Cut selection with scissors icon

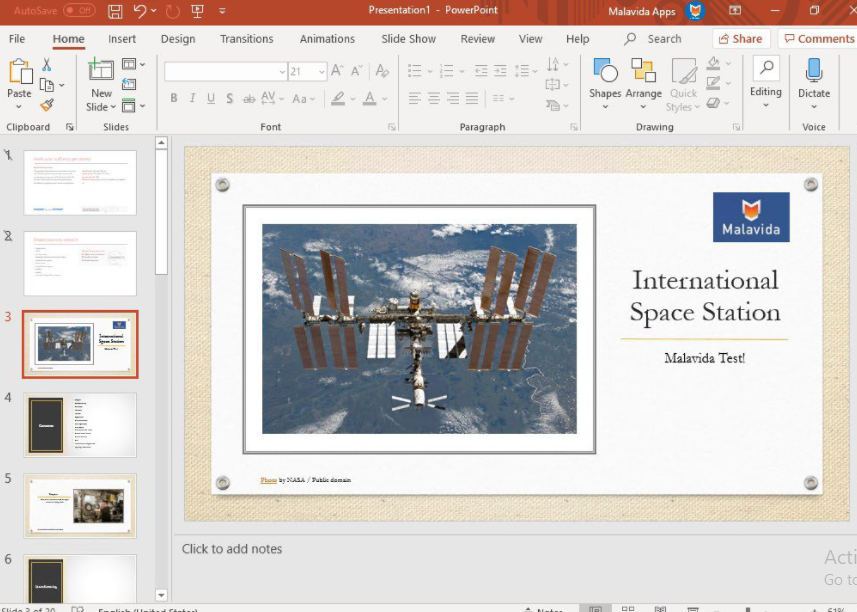tap(46, 65)
